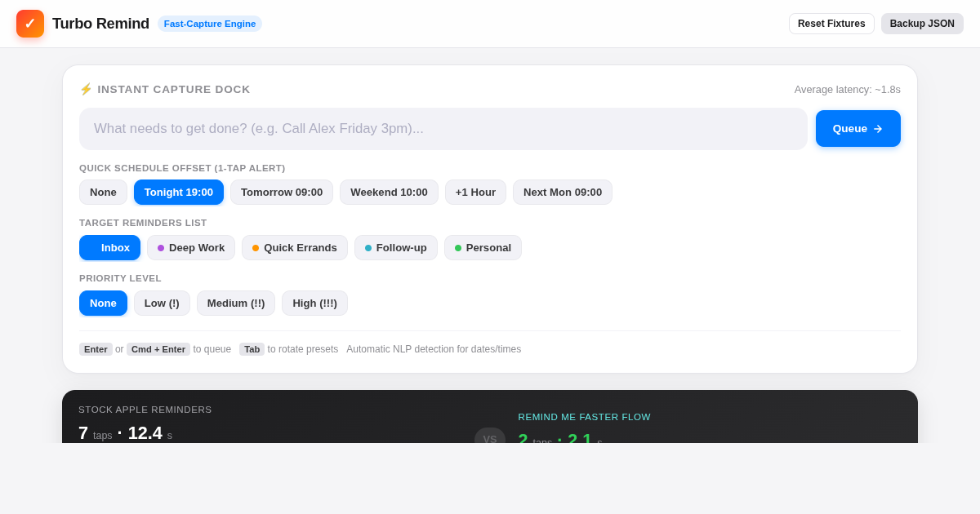The image size is (980, 514).
Task: Click Automatic NLP detection note
Action: click(x=434, y=349)
